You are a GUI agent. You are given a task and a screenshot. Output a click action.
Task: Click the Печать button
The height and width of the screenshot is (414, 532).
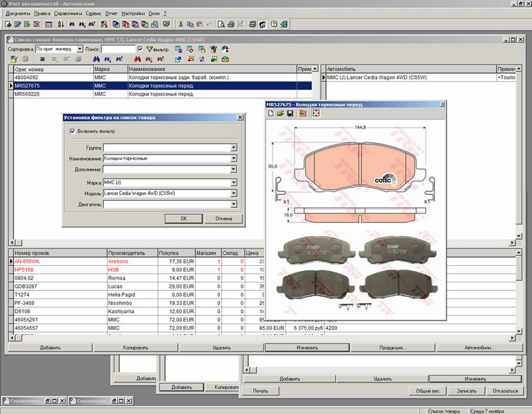tap(261, 391)
